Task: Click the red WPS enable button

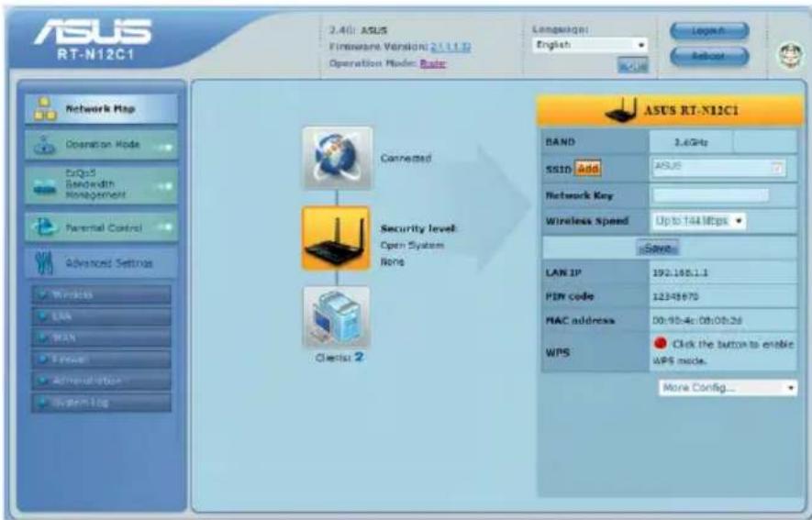Action: pyautogui.click(x=661, y=343)
